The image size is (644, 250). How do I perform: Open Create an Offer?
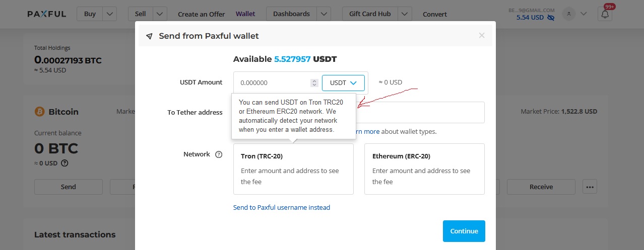(x=202, y=14)
